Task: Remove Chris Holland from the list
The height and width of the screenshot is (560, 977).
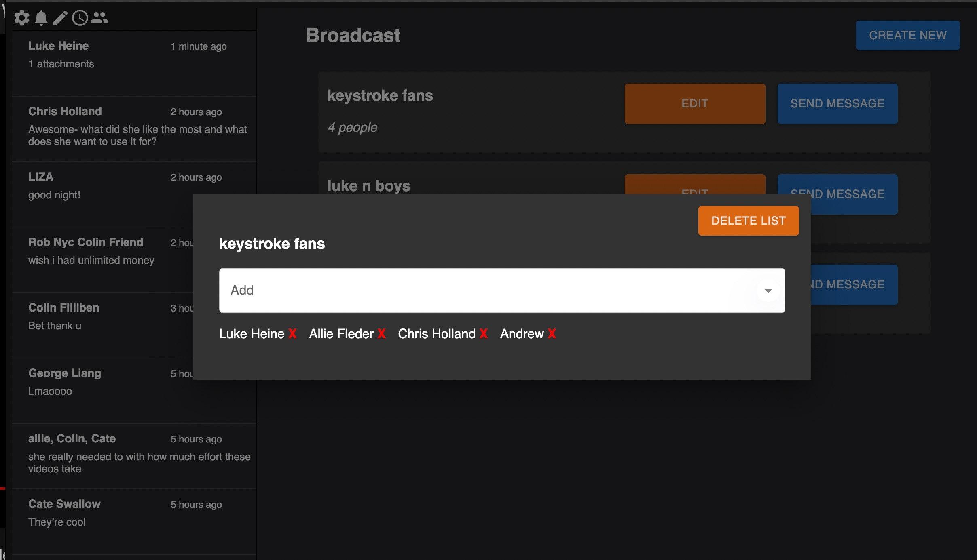Action: pyautogui.click(x=484, y=334)
